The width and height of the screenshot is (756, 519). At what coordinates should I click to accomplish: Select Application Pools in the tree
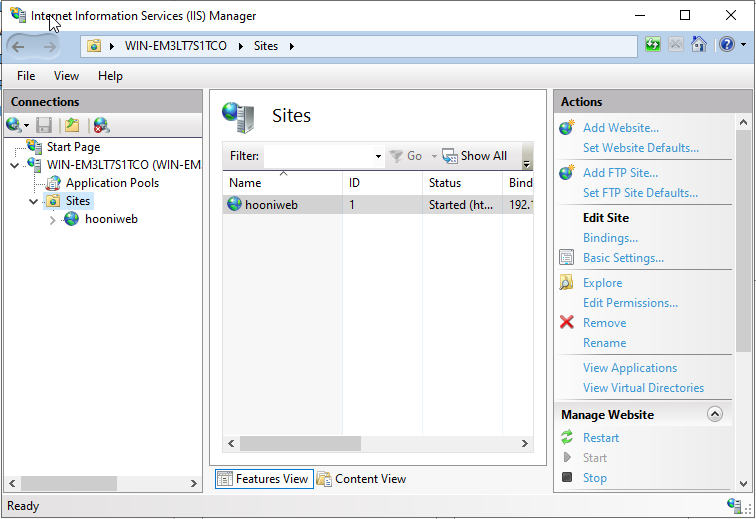point(112,183)
